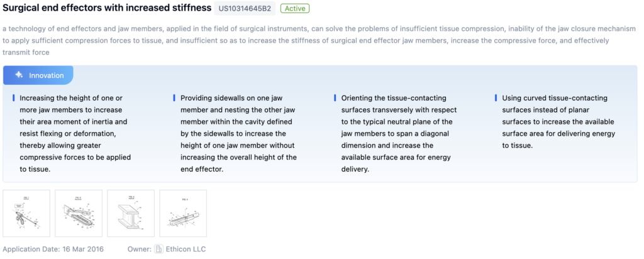Click the building icon next to Ethicon LLC
This screenshot has height=259, width=644.
point(159,249)
